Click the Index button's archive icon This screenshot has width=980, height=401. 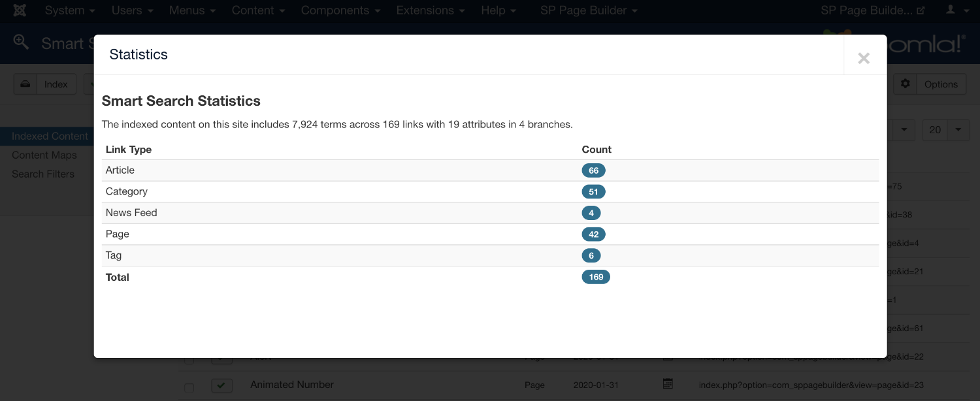coord(25,84)
